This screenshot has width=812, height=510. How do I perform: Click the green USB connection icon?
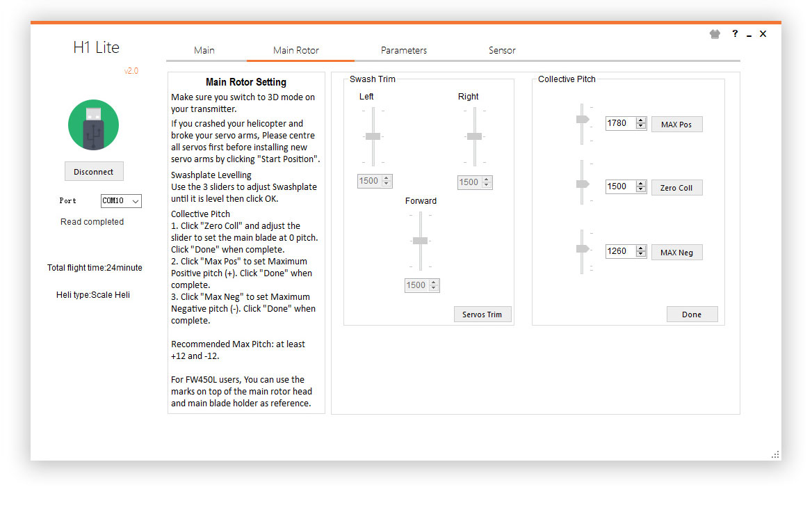point(93,125)
